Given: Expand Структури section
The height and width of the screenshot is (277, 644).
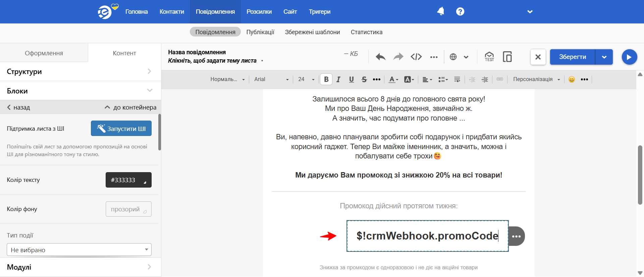Looking at the screenshot, I should (80, 71).
